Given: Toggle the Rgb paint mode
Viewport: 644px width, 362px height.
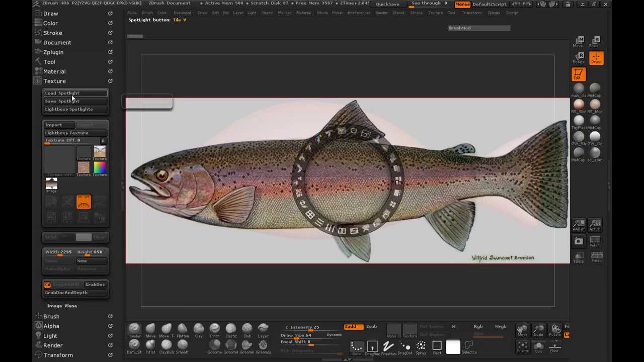Looking at the screenshot, I should [x=478, y=327].
